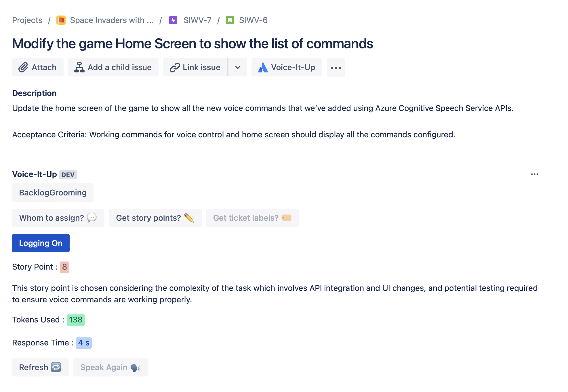The width and height of the screenshot is (568, 392).
Task: Click Whom to assign speech bubble button
Action: (x=58, y=218)
